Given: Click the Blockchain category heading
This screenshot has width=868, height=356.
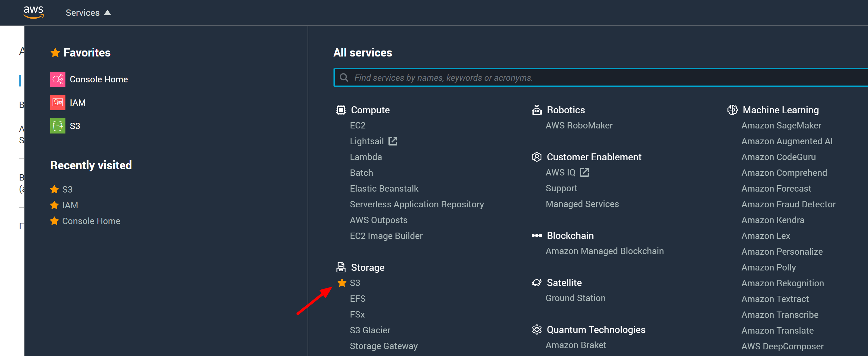Looking at the screenshot, I should [570, 236].
